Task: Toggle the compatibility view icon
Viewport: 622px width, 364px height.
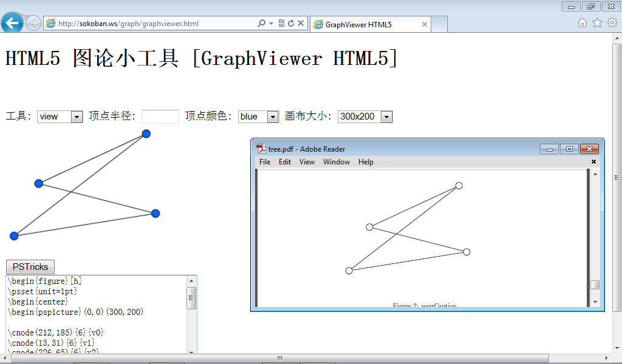Action: [x=281, y=24]
